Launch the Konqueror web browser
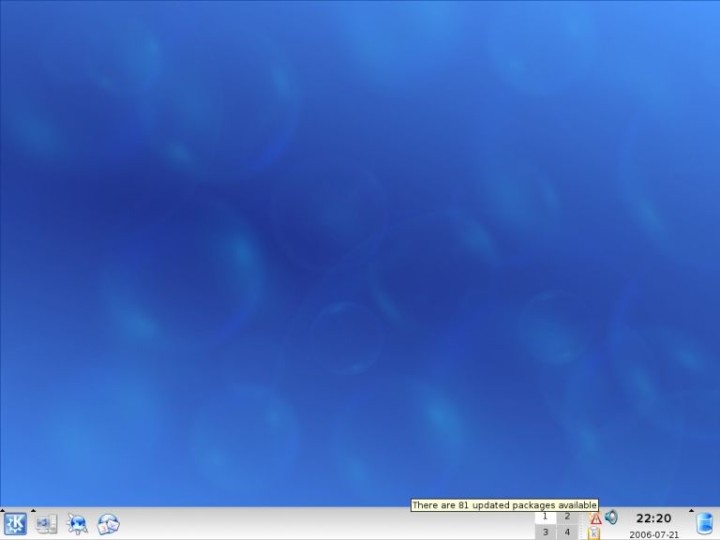The height and width of the screenshot is (540, 720). 77,524
